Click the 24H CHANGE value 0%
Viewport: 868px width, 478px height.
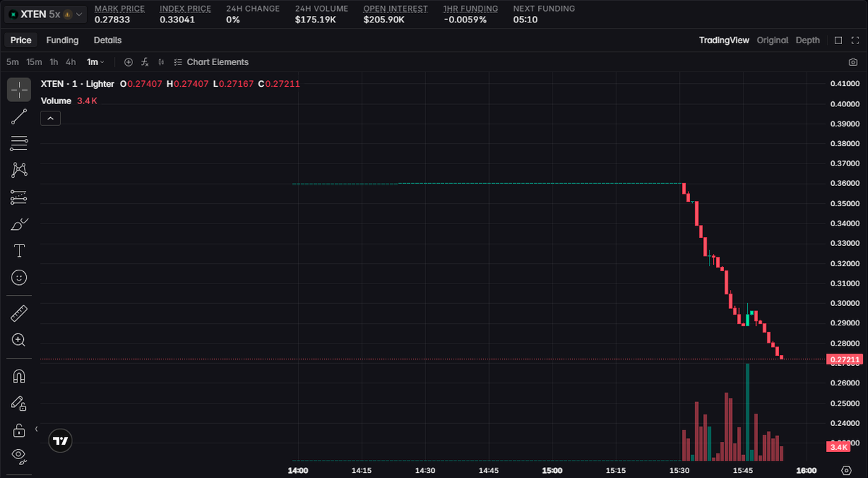233,20
